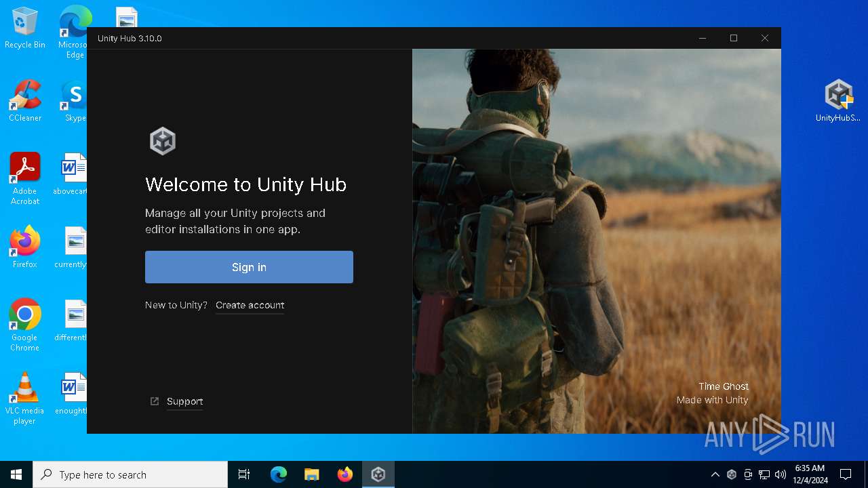Minimize the Unity Hub window
Screen dimensions: 868x488
click(x=703, y=38)
